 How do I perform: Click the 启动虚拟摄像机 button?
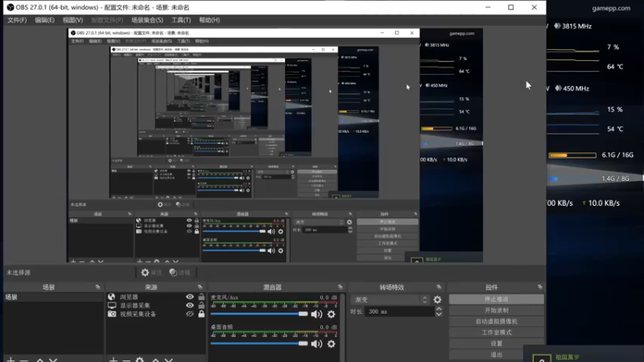pyautogui.click(x=496, y=321)
